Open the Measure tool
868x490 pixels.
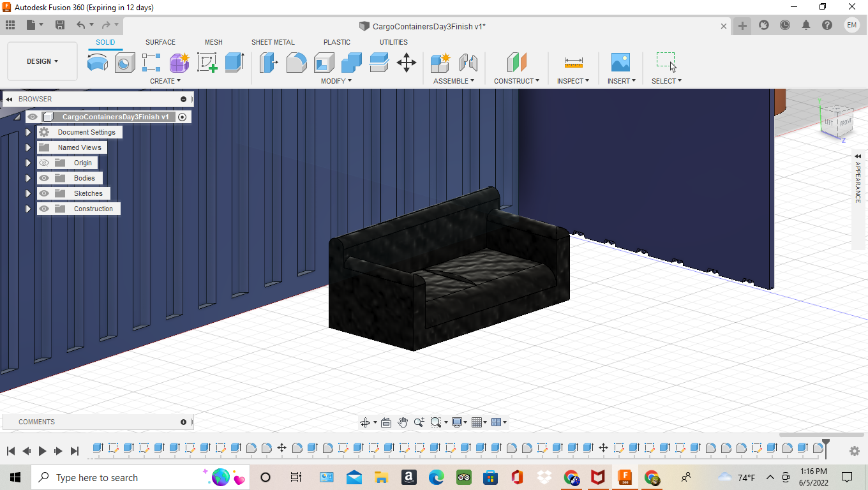click(573, 63)
